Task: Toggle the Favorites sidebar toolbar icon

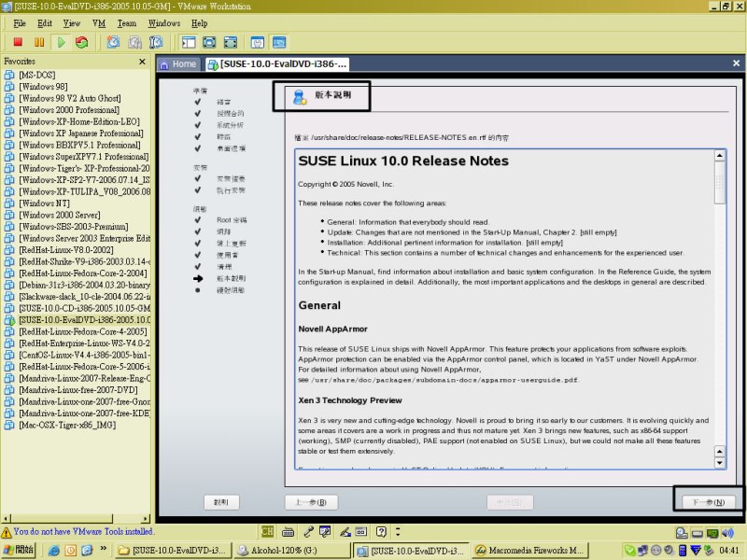Action: [189, 42]
